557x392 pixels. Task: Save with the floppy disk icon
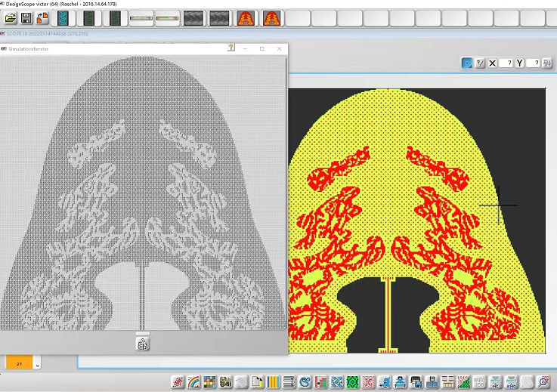pyautogui.click(x=26, y=18)
